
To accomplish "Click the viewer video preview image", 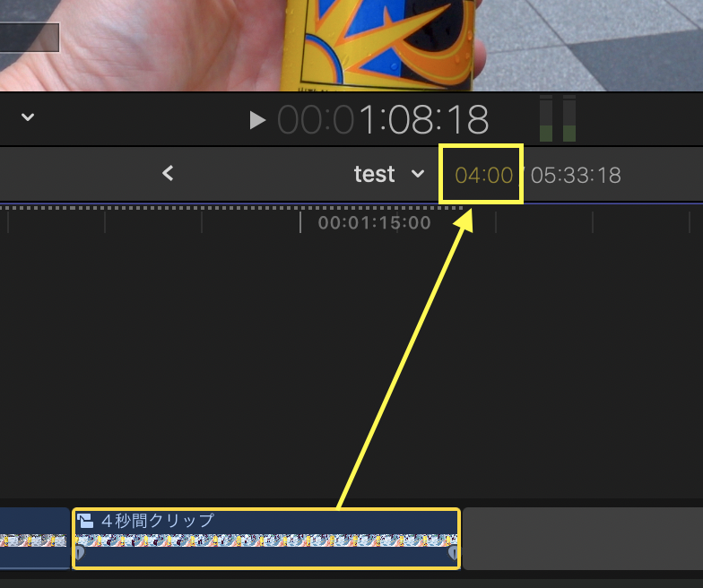I will pyautogui.click(x=351, y=45).
